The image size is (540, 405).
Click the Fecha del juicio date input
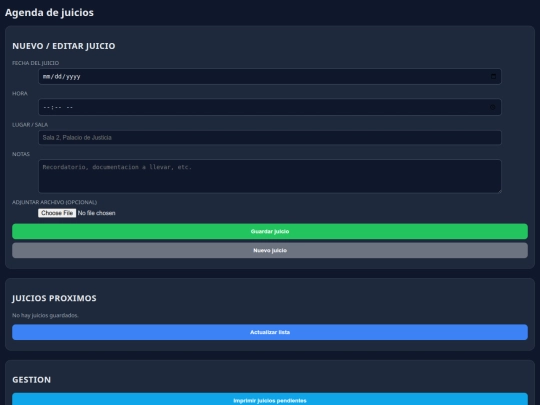click(270, 76)
